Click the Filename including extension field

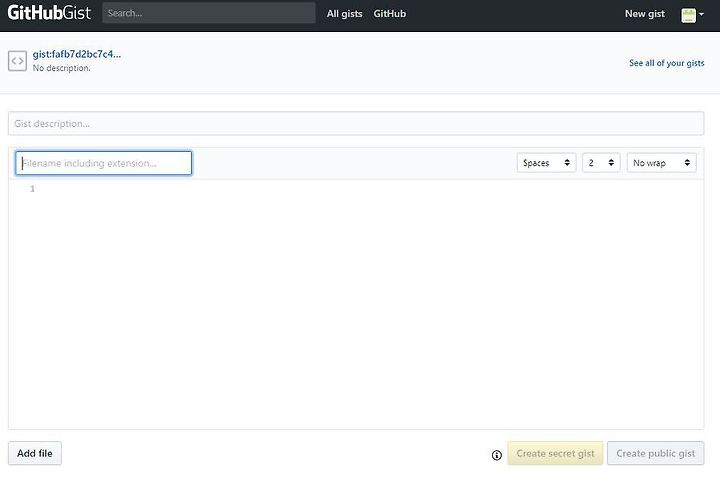click(104, 163)
